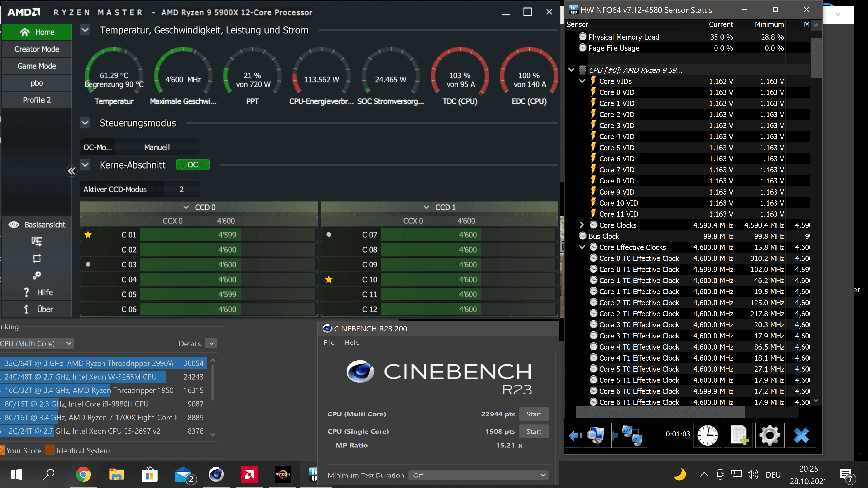Click the gold star on core C 10
This screenshot has width=868, height=488.
coord(329,279)
